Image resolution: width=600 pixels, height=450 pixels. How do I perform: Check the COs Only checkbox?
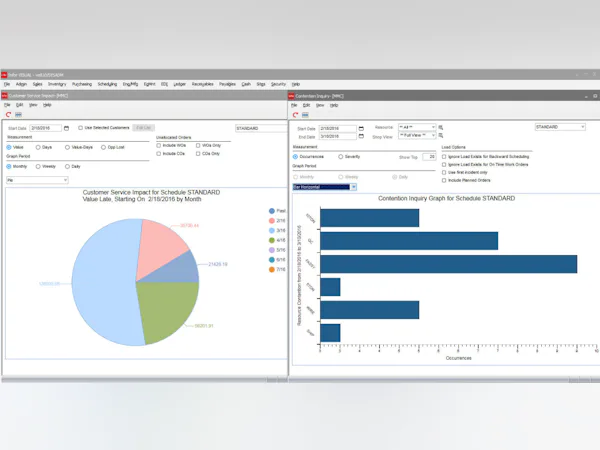click(198, 153)
